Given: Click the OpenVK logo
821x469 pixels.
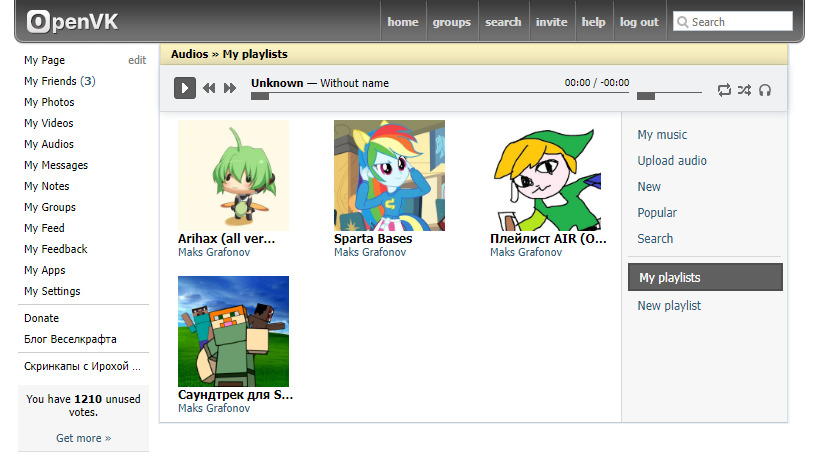Looking at the screenshot, I should (x=72, y=21).
